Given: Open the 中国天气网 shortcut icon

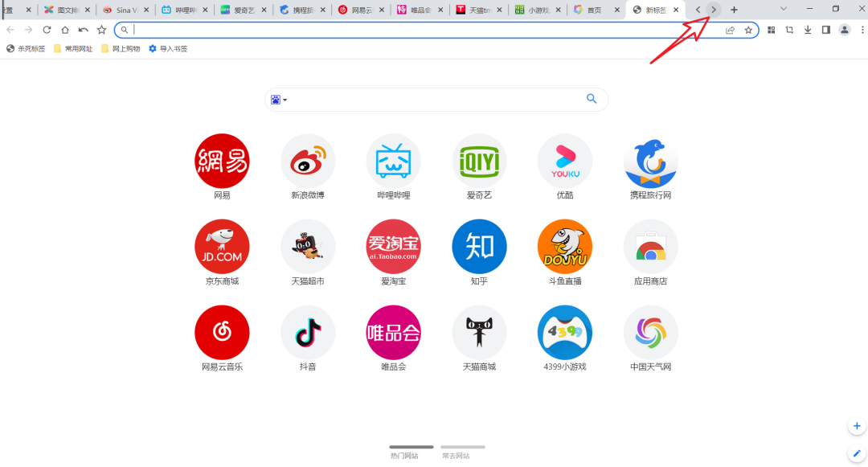Looking at the screenshot, I should pyautogui.click(x=650, y=333).
